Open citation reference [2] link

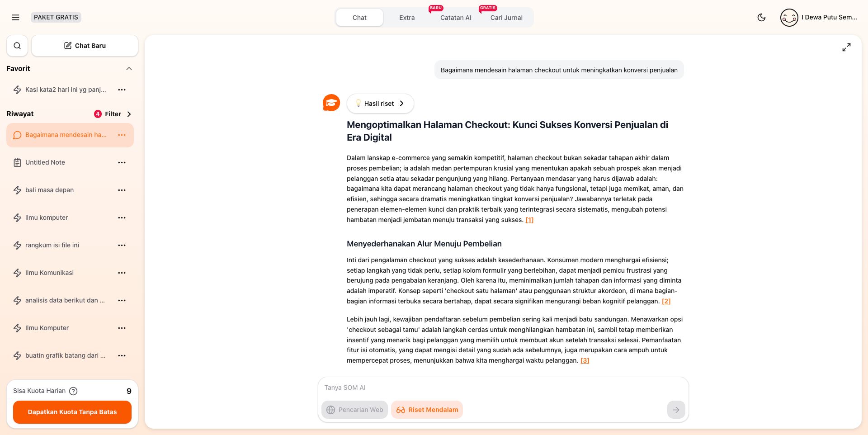[666, 301]
